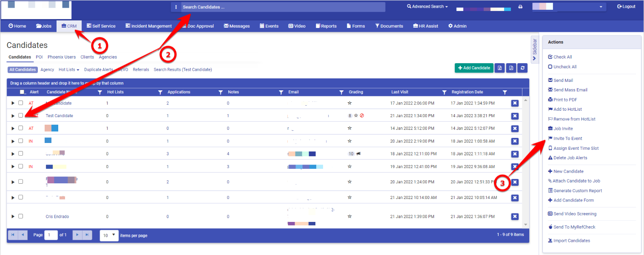Expand the Cris Endrado row details
644x255 pixels.
click(x=13, y=216)
